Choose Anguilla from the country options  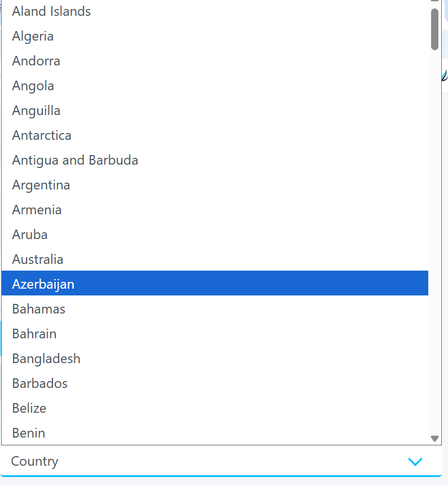click(x=36, y=111)
